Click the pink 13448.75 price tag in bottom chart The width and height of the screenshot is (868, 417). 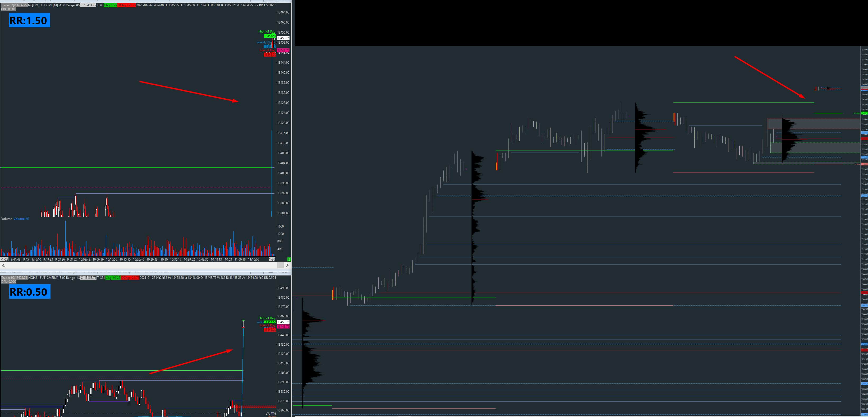283,326
